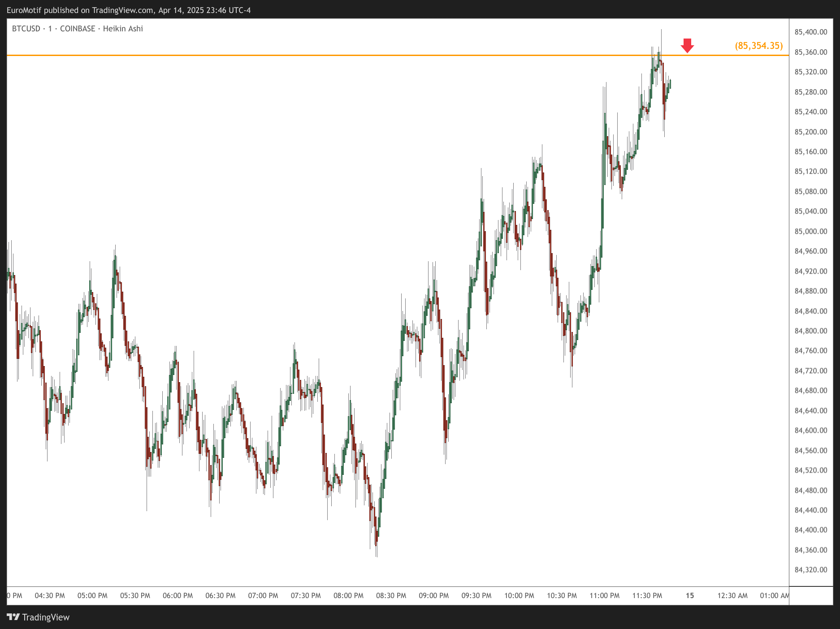Image resolution: width=840 pixels, height=629 pixels.
Task: Click the 84,360.00 price axis label
Action: click(811, 550)
